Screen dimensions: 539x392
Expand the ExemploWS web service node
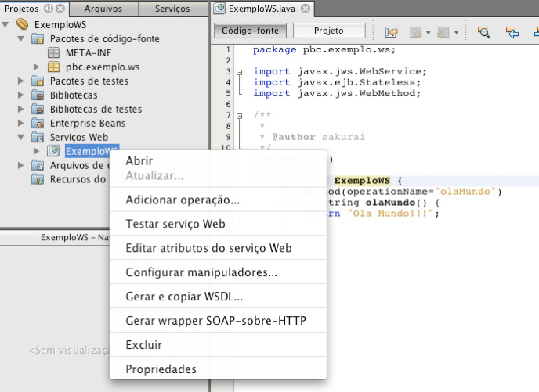point(37,151)
